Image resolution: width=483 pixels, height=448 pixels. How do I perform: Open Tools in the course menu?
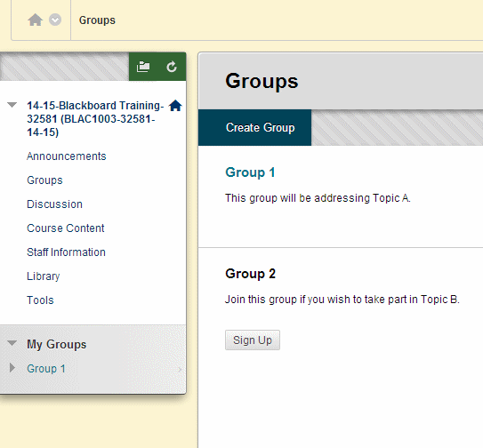tap(40, 300)
